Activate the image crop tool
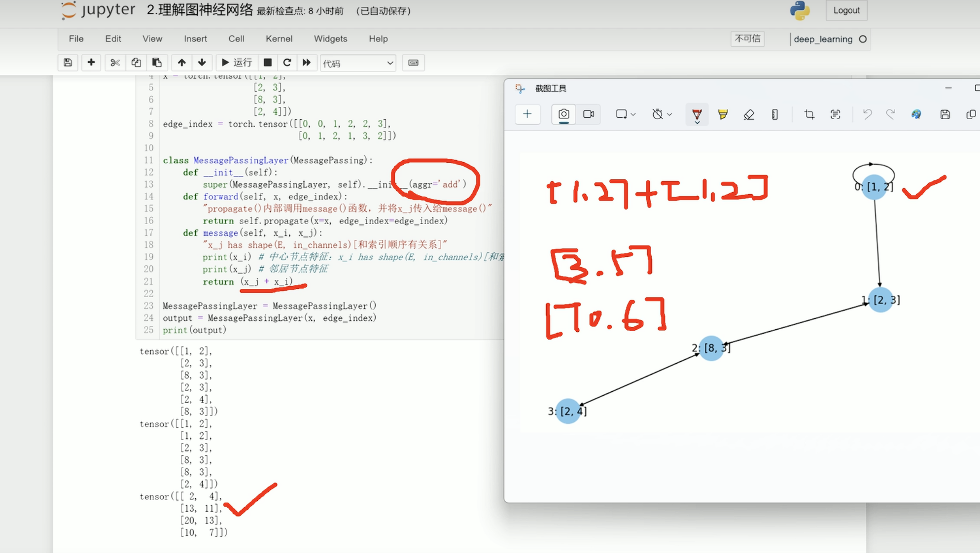 click(x=809, y=114)
